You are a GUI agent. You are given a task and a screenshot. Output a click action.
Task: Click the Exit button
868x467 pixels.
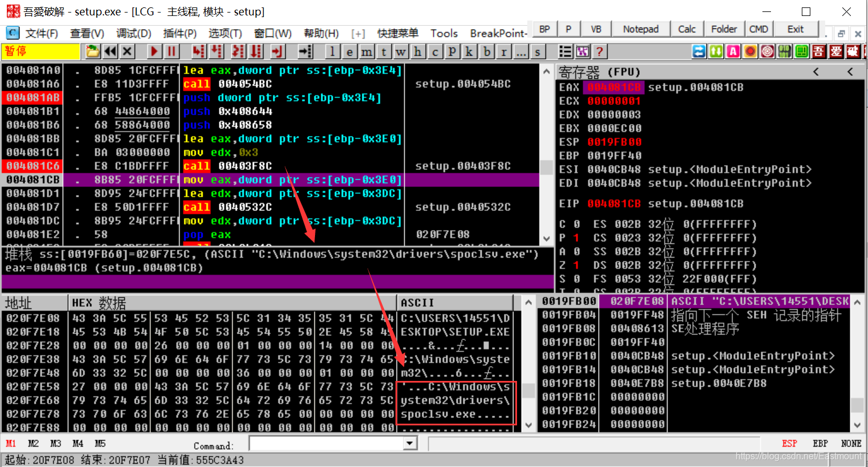pos(796,29)
